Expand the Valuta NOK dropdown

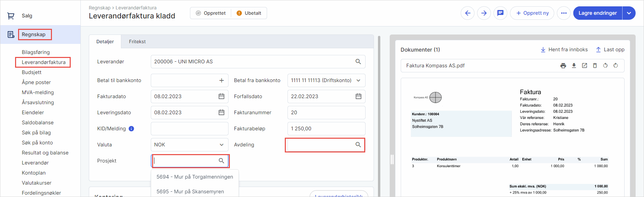coord(221,145)
